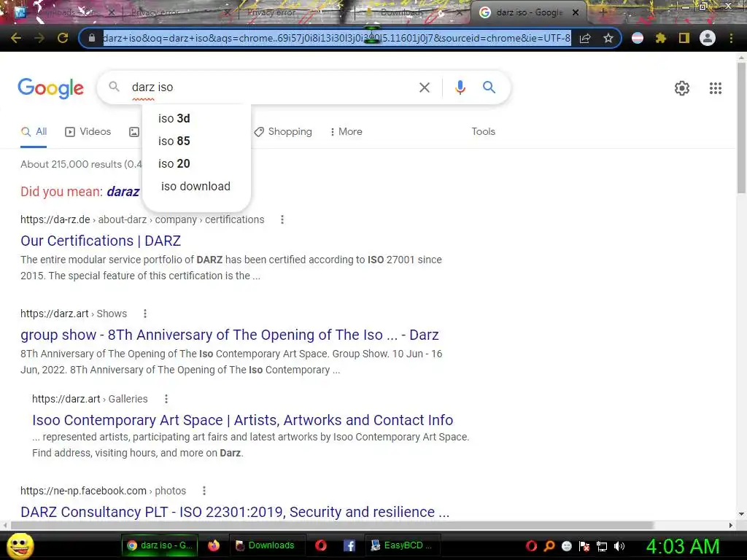Screen dimensions: 747x560
Task: Choose the "iso 20" suggestion
Action: click(196, 164)
